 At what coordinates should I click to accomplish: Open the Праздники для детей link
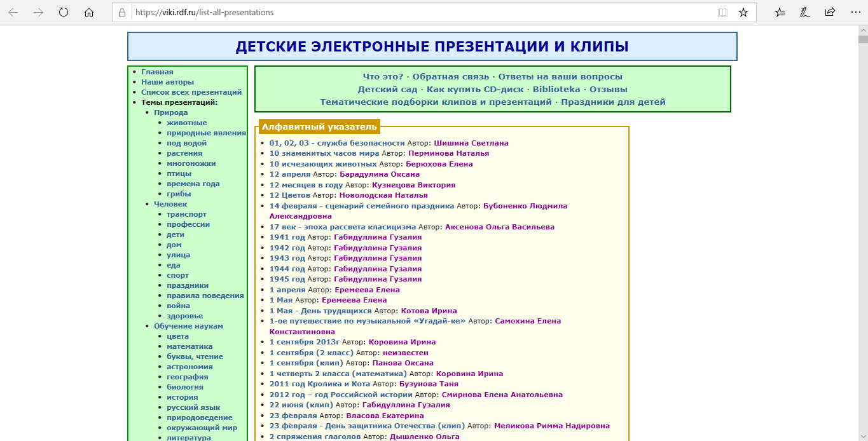tap(613, 102)
